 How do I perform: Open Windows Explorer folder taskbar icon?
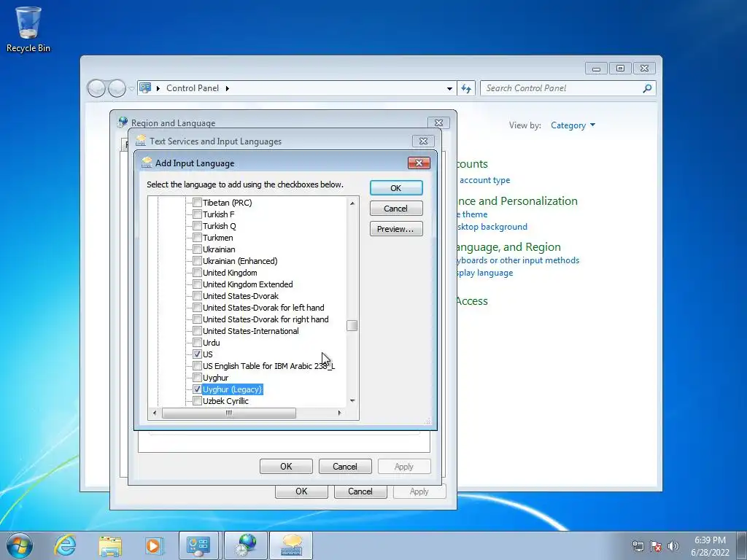pyautogui.click(x=110, y=545)
